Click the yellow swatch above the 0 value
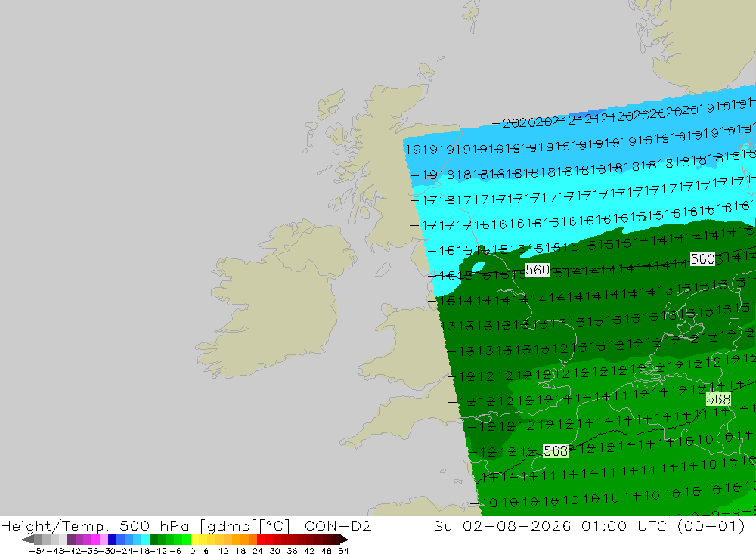The width and height of the screenshot is (756, 554). (195, 539)
